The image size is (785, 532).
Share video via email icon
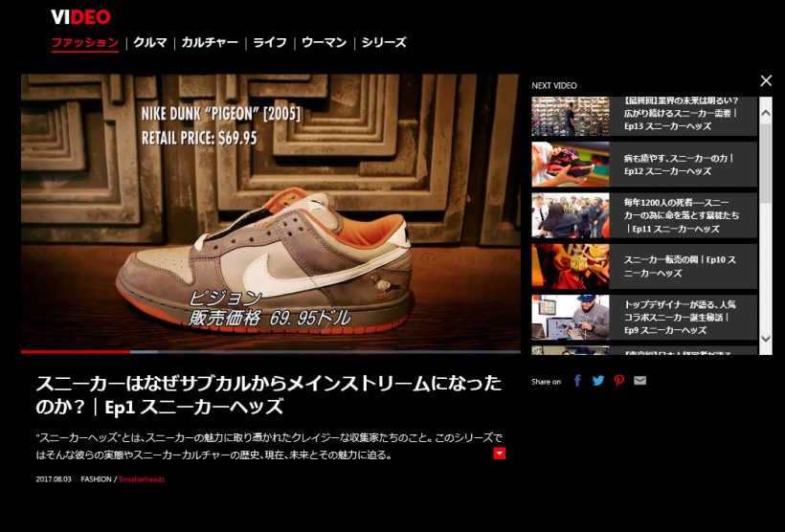(x=640, y=381)
